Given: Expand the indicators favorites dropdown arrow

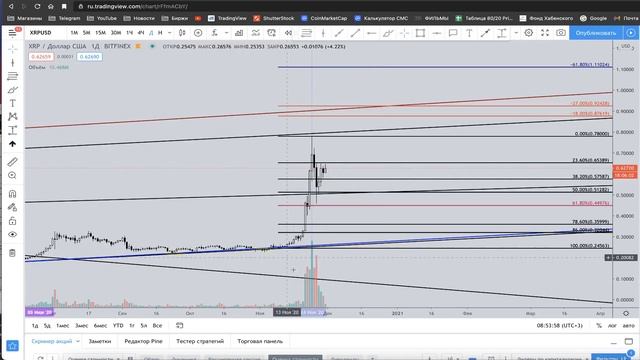Looking at the screenshot, I should pyautogui.click(x=227, y=33).
